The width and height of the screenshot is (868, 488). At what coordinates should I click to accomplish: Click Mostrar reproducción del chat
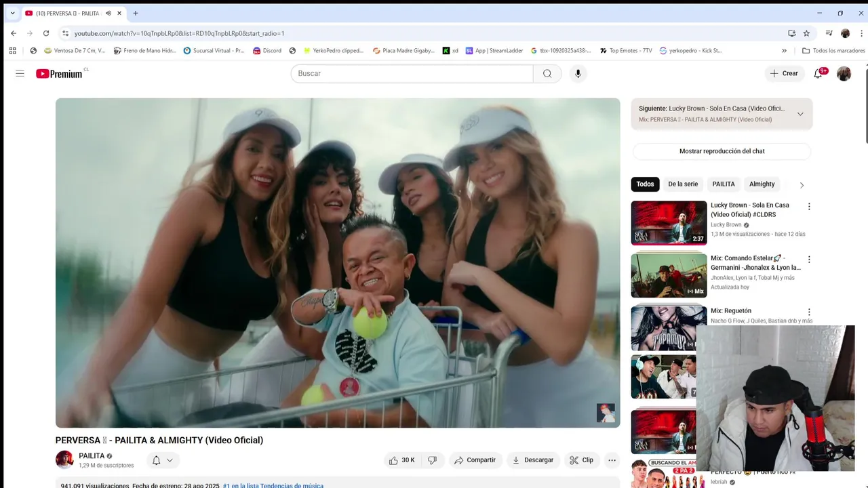click(x=722, y=151)
